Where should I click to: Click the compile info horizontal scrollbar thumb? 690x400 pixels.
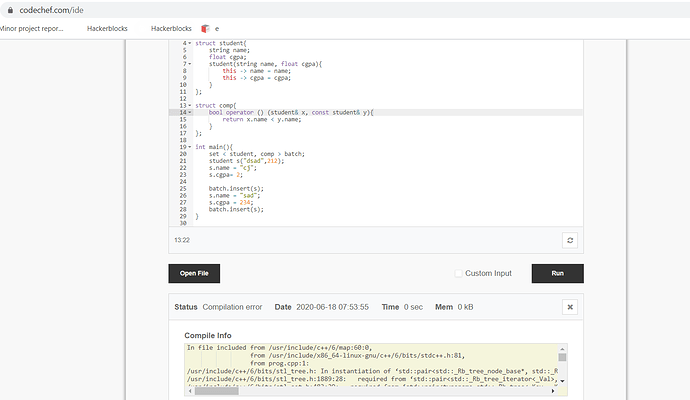point(217,391)
